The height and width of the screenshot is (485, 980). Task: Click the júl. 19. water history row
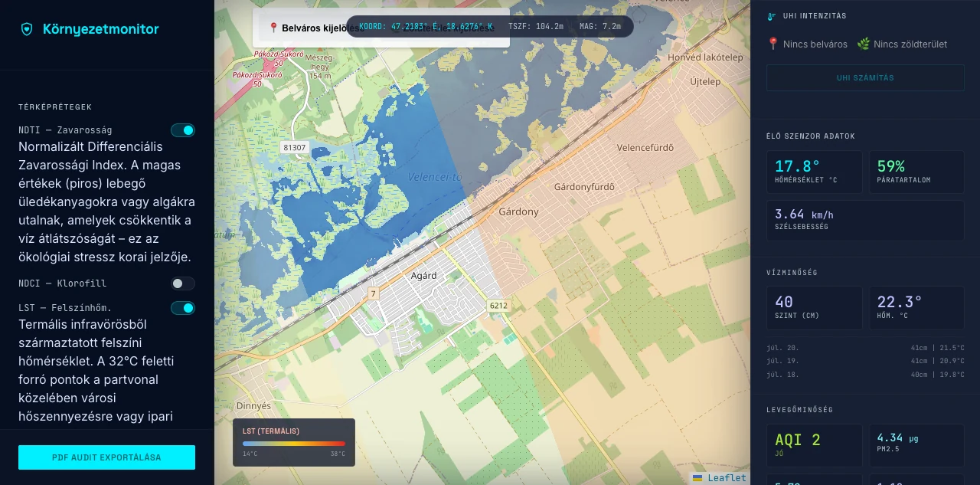point(865,361)
